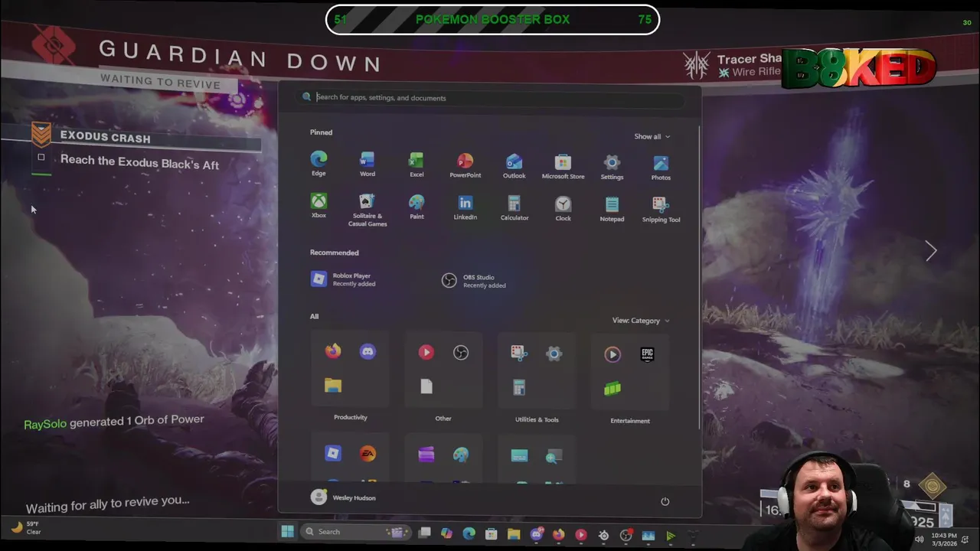Open Edge from the taskbar
This screenshot has height=551, width=980.
pos(469,533)
